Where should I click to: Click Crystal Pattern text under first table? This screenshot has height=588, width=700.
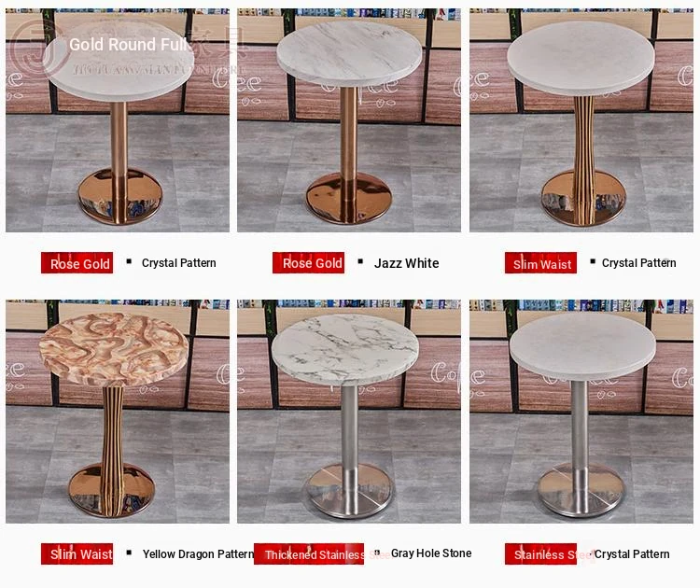pos(178,263)
